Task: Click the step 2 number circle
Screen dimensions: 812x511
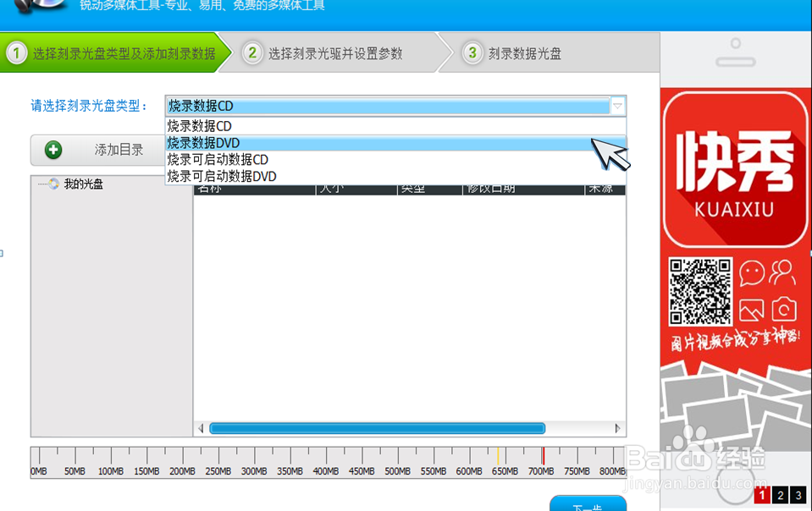Action: coord(252,52)
